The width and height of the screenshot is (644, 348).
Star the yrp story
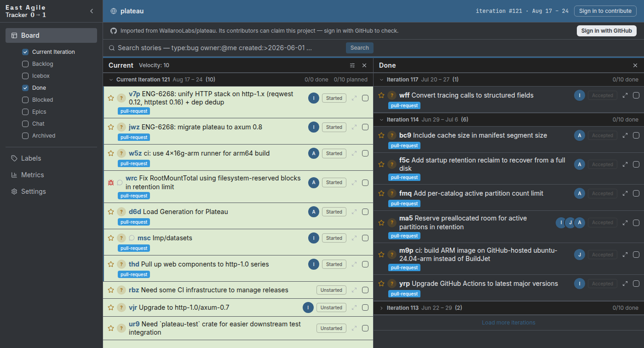[381, 284]
